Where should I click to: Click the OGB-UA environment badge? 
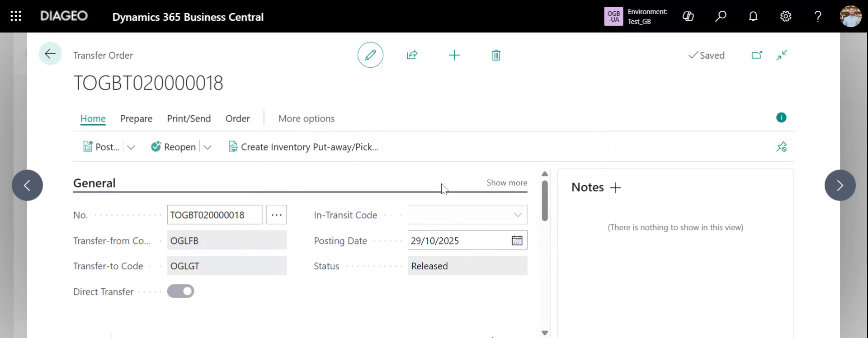pyautogui.click(x=613, y=16)
